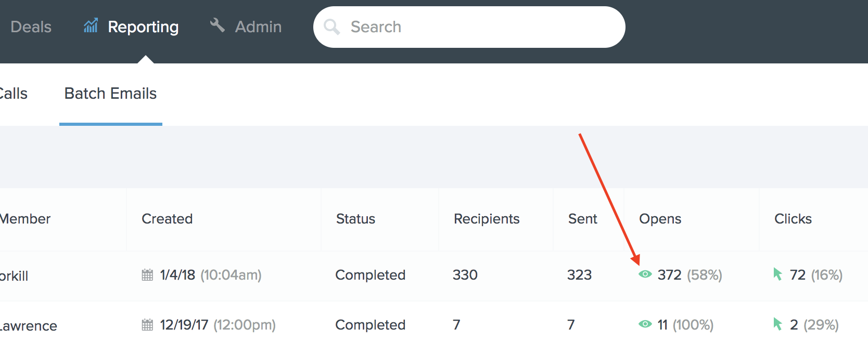Go to the Admin section
Screen dimensions: 868x341
(x=258, y=27)
